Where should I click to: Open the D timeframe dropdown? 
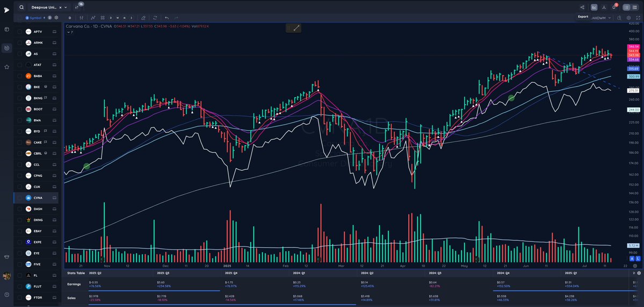70,18
